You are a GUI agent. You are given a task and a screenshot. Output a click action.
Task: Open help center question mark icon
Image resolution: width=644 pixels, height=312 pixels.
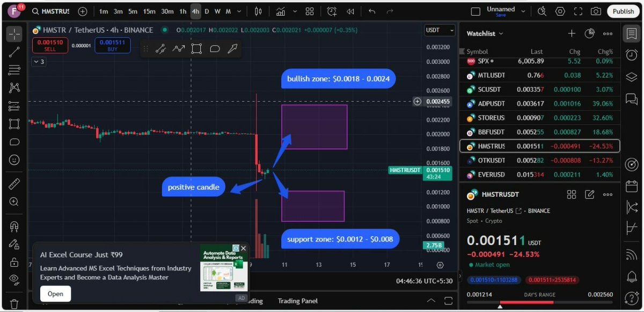click(x=631, y=299)
